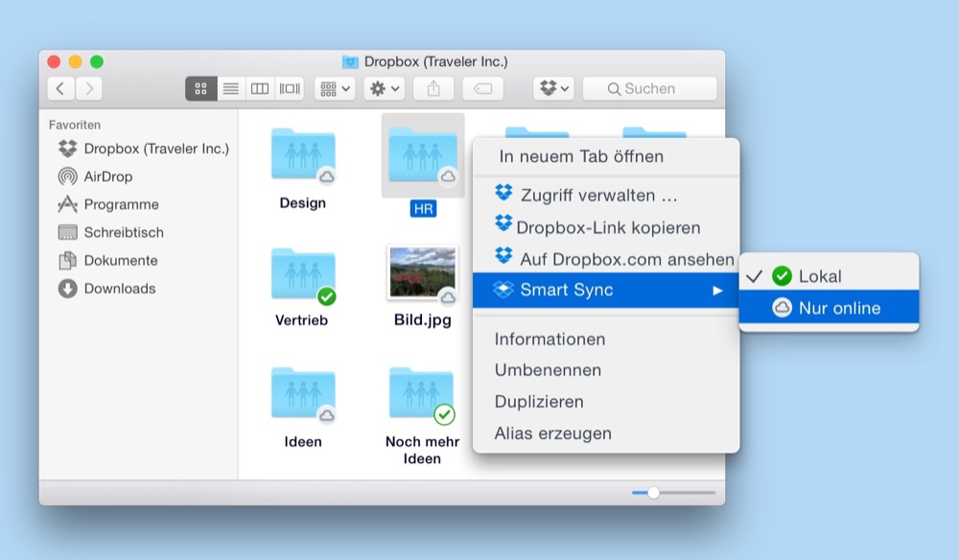This screenshot has width=959, height=560.
Task: Switch to column view
Action: (x=260, y=89)
